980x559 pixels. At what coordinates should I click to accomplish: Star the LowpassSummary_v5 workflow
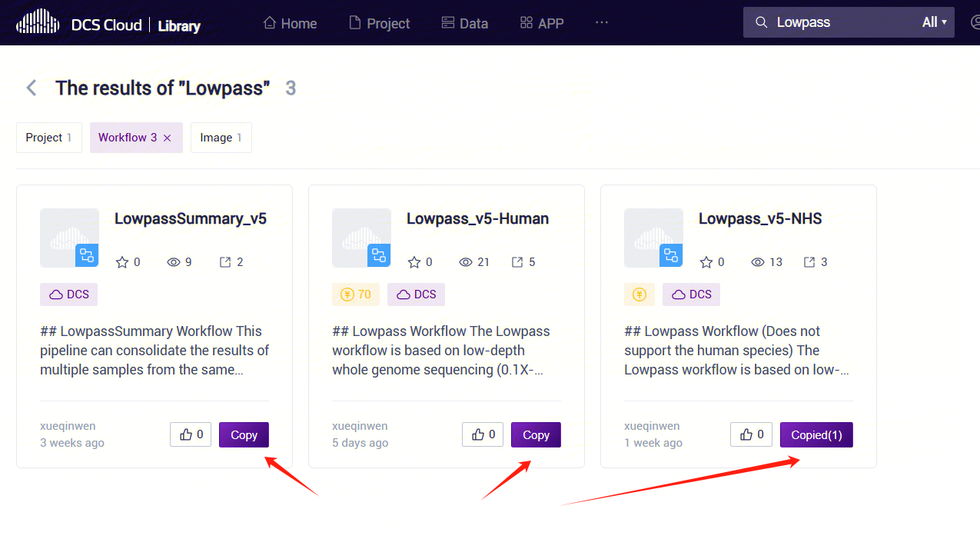click(122, 262)
